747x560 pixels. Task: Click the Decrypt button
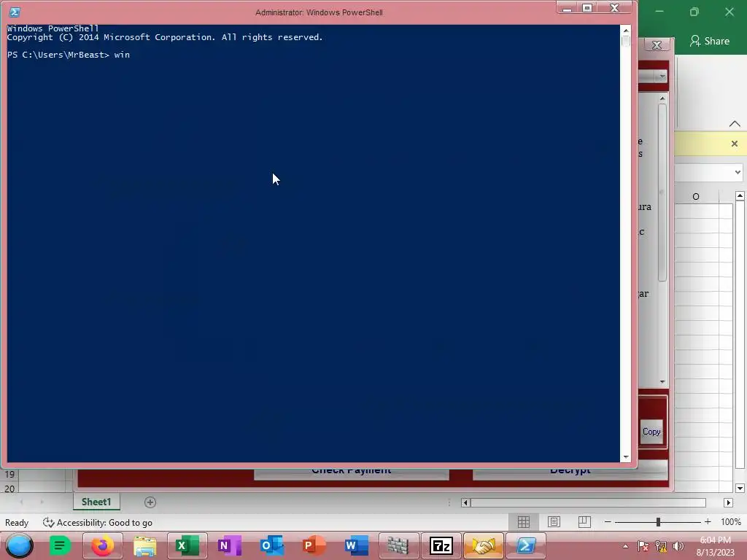(570, 472)
